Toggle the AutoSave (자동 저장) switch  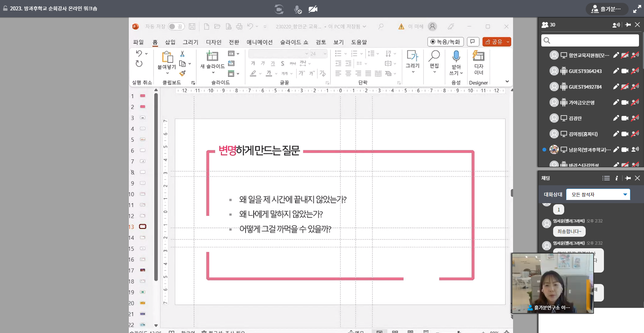[176, 26]
